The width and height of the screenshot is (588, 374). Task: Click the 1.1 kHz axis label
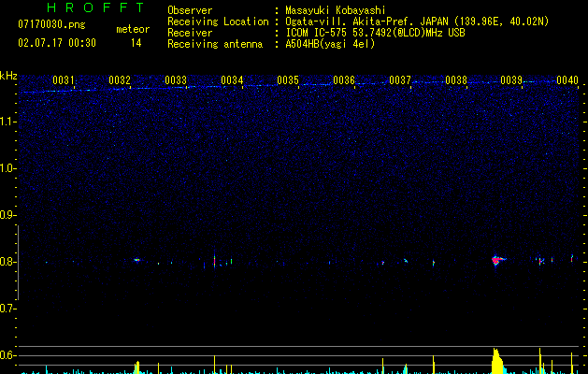(8, 122)
